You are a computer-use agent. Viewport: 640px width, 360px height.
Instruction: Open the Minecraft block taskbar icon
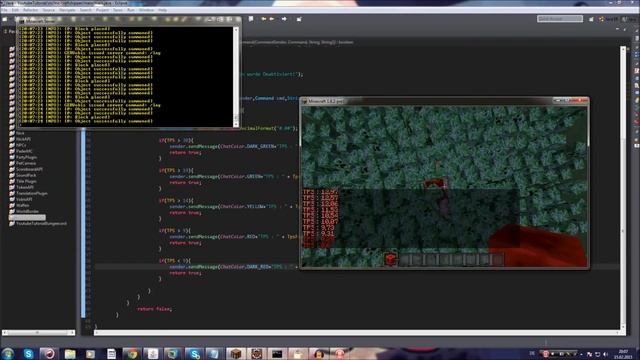pos(236,354)
